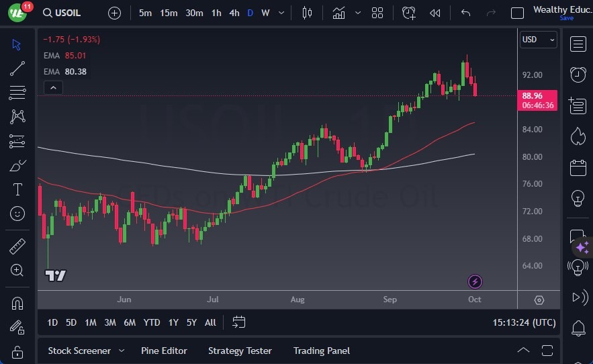Switch to the Strategy Tester tab
Image resolution: width=593 pixels, height=364 pixels.
240,351
